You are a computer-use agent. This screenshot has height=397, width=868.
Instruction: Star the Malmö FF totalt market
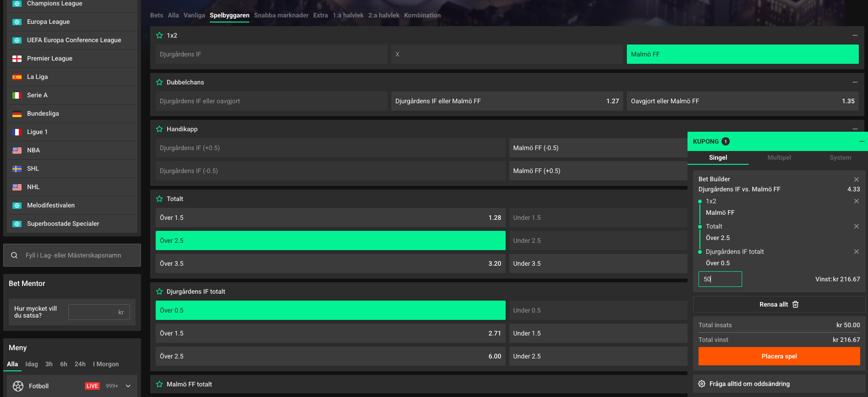click(159, 384)
